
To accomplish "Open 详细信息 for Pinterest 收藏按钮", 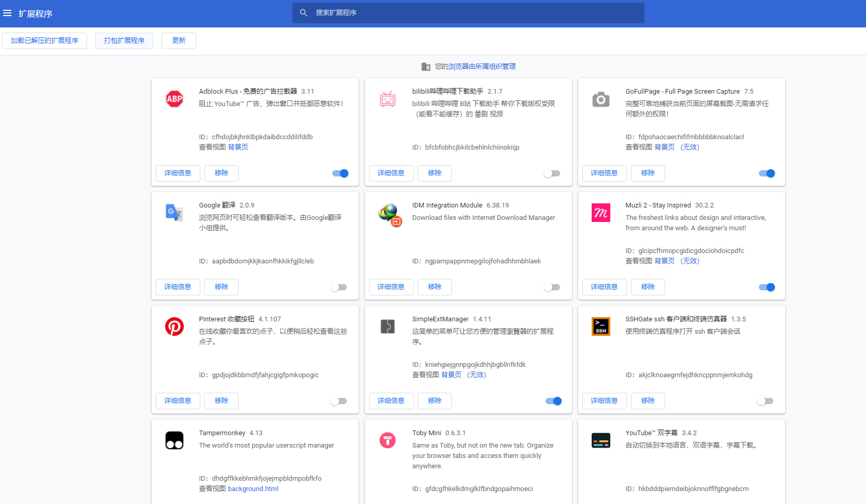I will pos(178,401).
